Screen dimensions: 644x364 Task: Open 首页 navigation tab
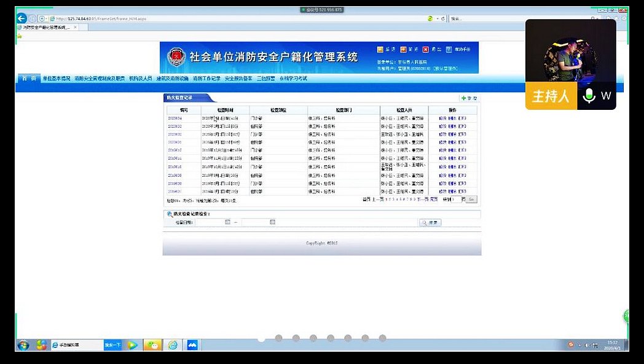tap(28, 79)
